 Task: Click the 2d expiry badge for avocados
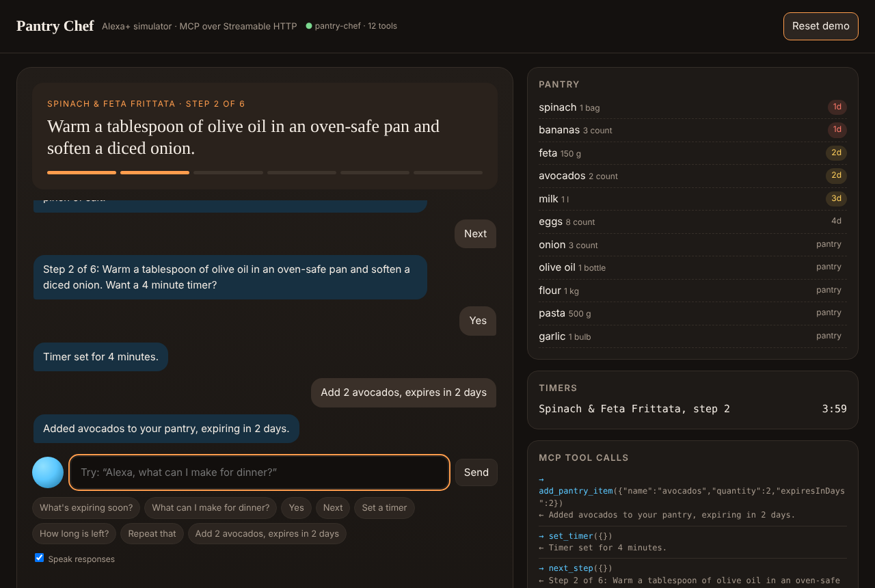pyautogui.click(x=836, y=176)
